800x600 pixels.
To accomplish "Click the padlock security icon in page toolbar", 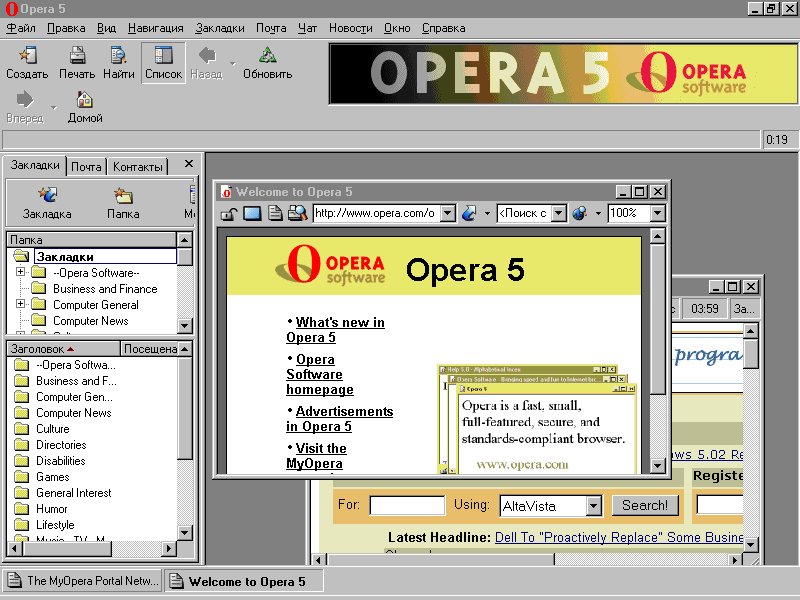I will 229,213.
